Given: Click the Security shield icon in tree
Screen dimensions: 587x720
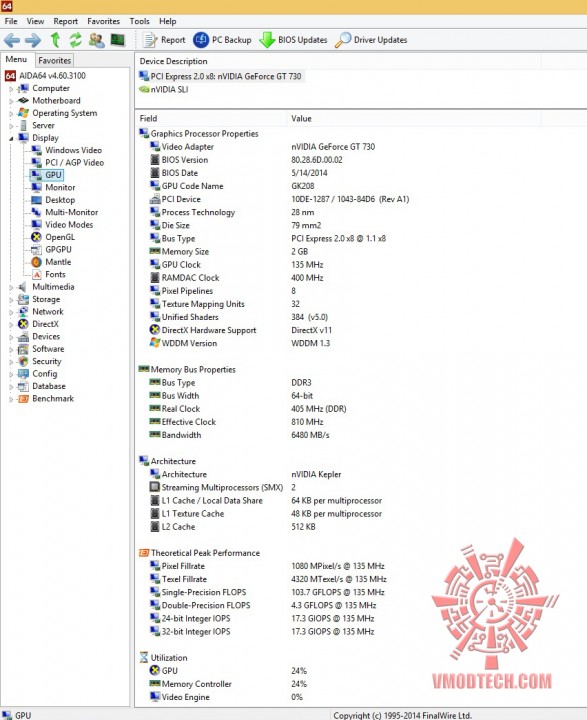Looking at the screenshot, I should coord(23,361).
